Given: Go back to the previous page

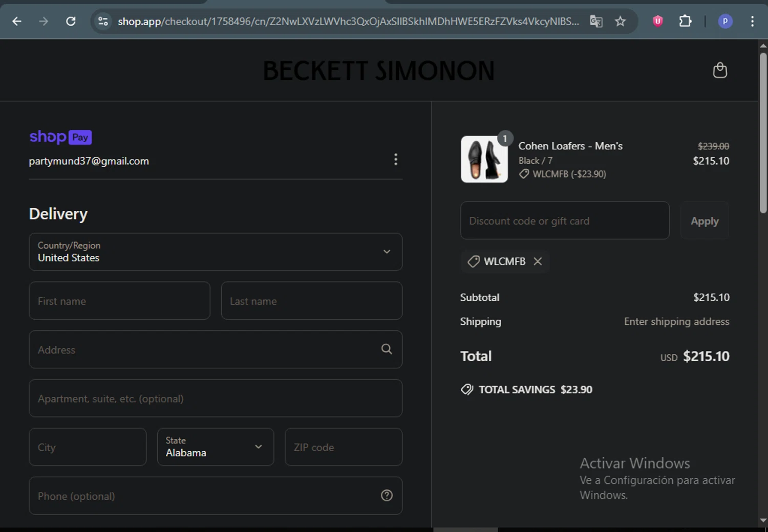Looking at the screenshot, I should [x=17, y=21].
